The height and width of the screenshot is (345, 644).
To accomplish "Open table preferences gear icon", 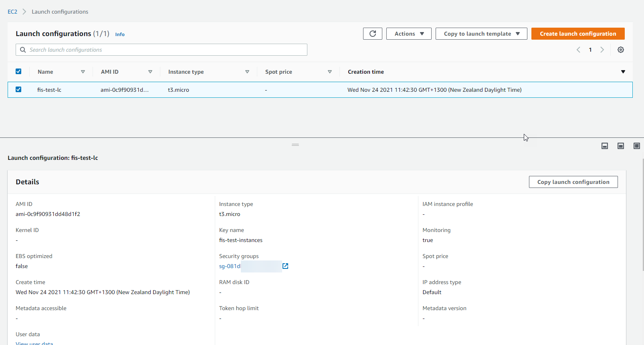I will pos(620,50).
